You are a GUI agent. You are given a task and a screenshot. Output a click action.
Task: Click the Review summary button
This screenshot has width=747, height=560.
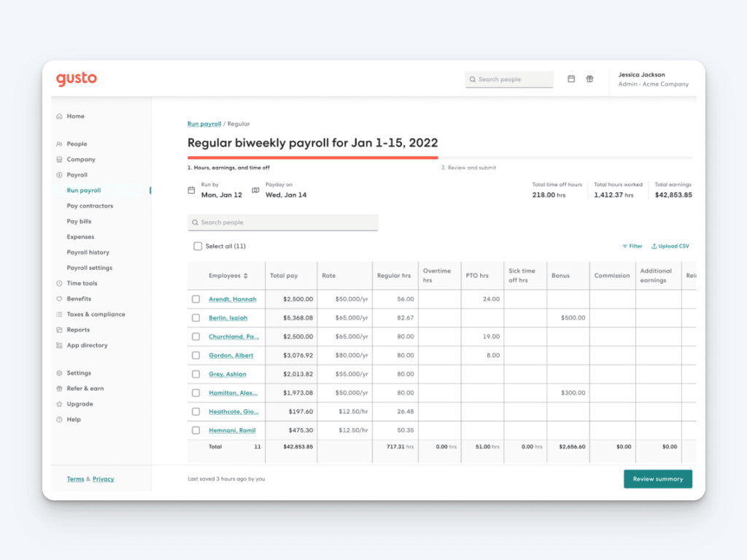[x=658, y=479]
